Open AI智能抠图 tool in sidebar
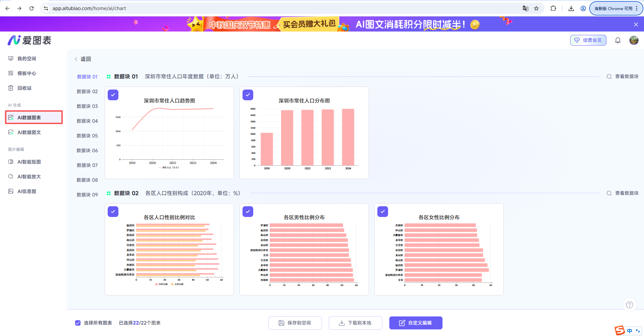This screenshot has width=644, height=336. (29, 162)
